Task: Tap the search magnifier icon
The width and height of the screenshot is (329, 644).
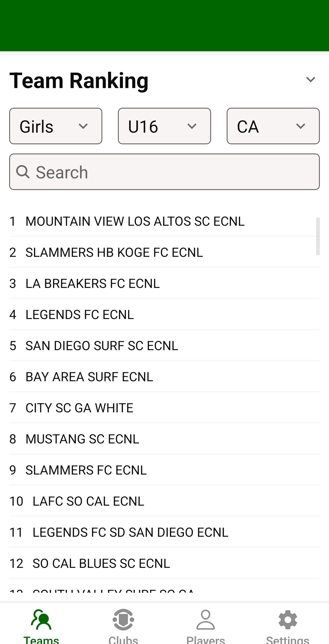Action: (23, 172)
